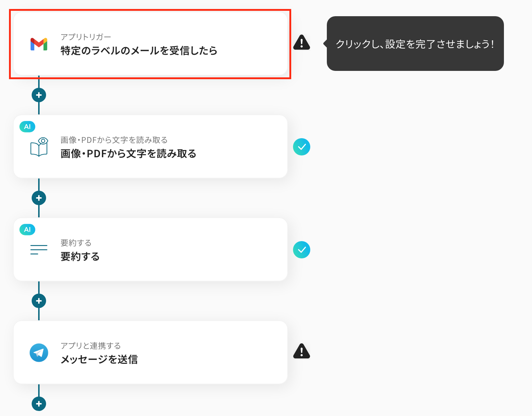Click the Telegram icon in the last card

(x=39, y=353)
